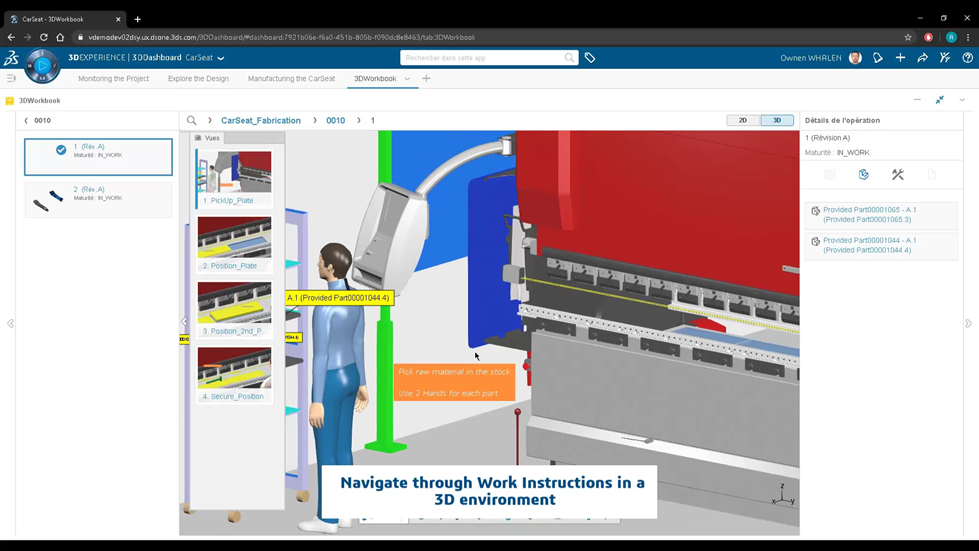
Task: Click the Dassault Systèmes 3DS logo
Action: click(11, 58)
